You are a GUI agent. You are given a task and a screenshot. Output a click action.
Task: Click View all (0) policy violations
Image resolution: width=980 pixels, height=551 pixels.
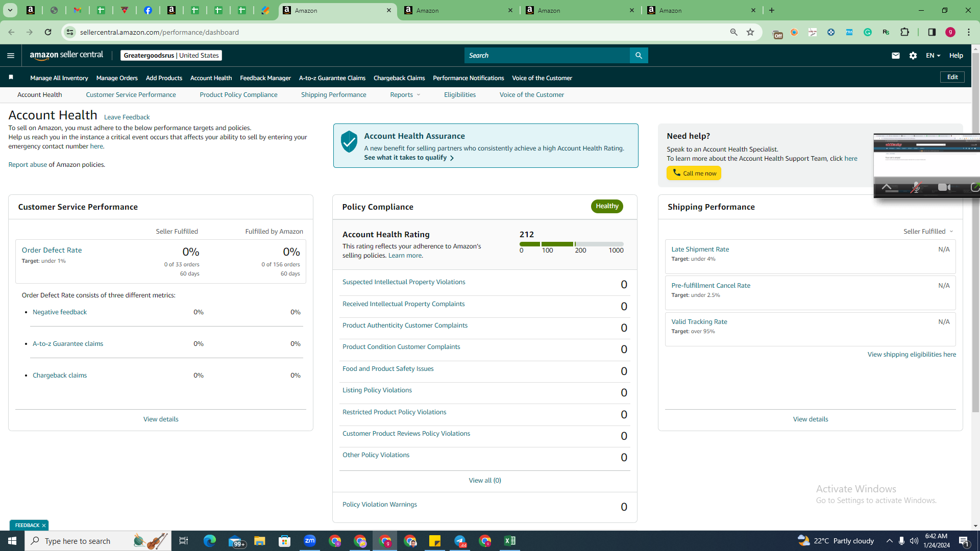click(485, 481)
